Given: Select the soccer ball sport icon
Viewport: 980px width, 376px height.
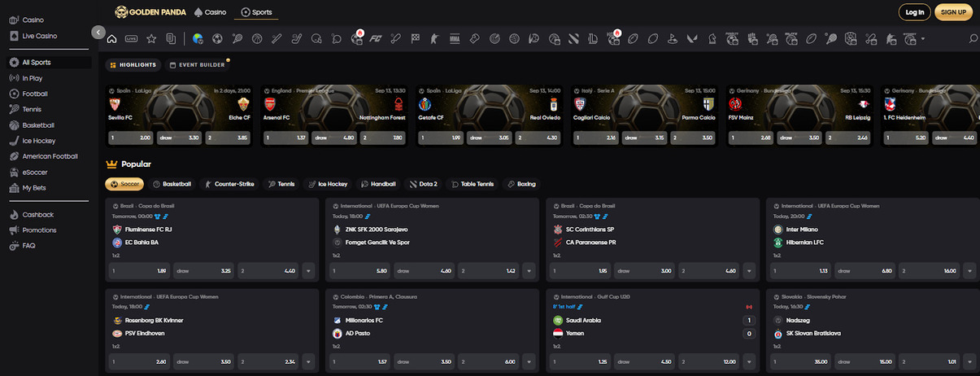Looking at the screenshot, I should (x=217, y=38).
